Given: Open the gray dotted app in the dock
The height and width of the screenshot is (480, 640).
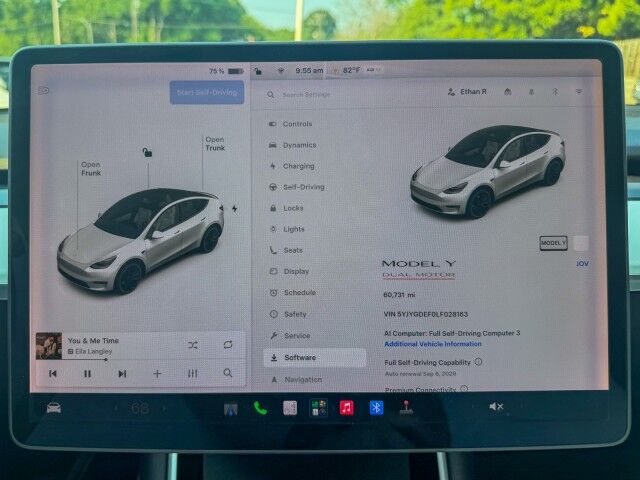Looking at the screenshot, I should 290,408.
